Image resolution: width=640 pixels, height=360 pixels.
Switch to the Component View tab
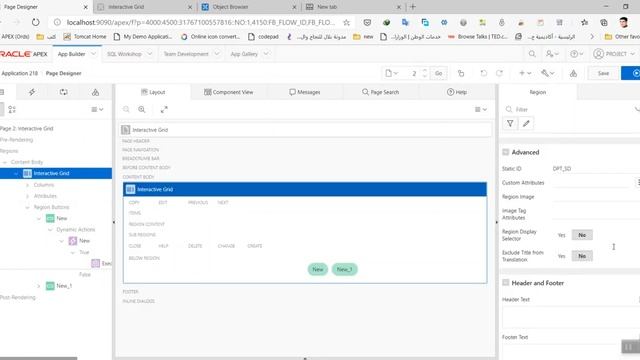(229, 92)
